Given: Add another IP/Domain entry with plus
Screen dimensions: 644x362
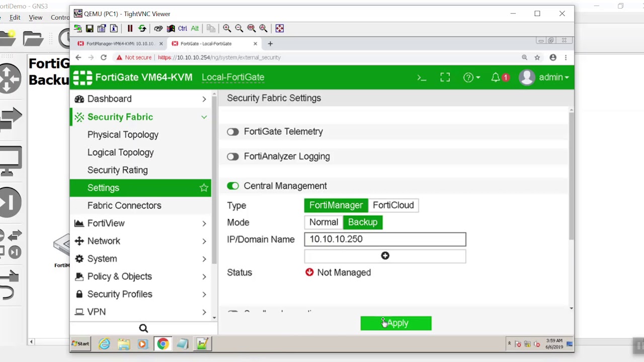Looking at the screenshot, I should [x=385, y=256].
